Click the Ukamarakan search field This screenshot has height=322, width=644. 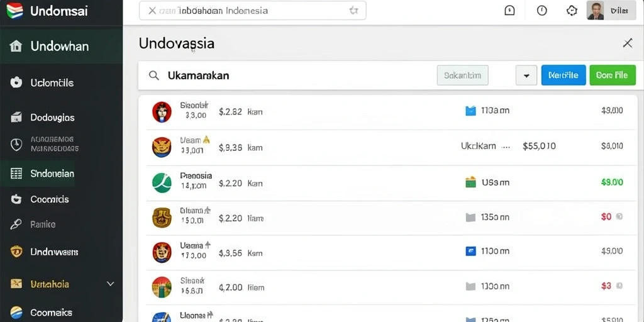pos(287,75)
